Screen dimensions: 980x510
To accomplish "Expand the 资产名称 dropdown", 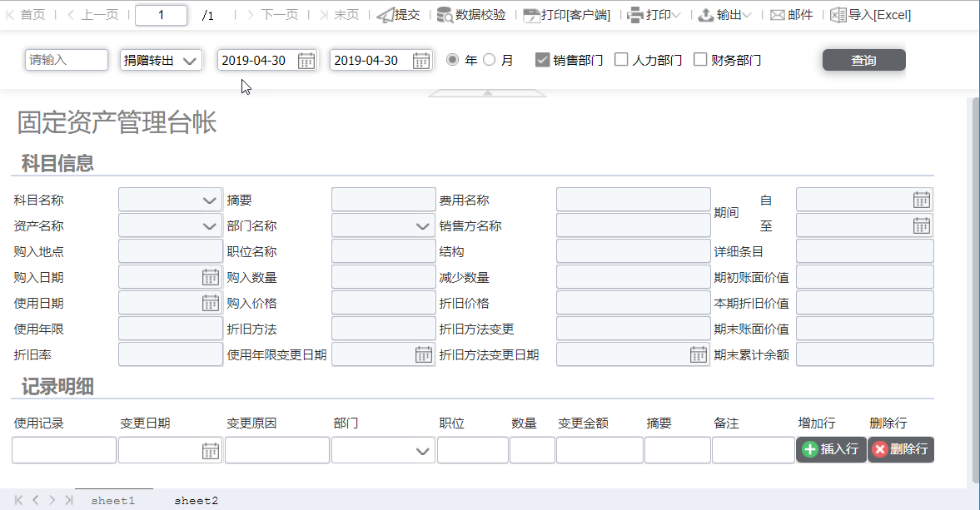I will tap(209, 226).
